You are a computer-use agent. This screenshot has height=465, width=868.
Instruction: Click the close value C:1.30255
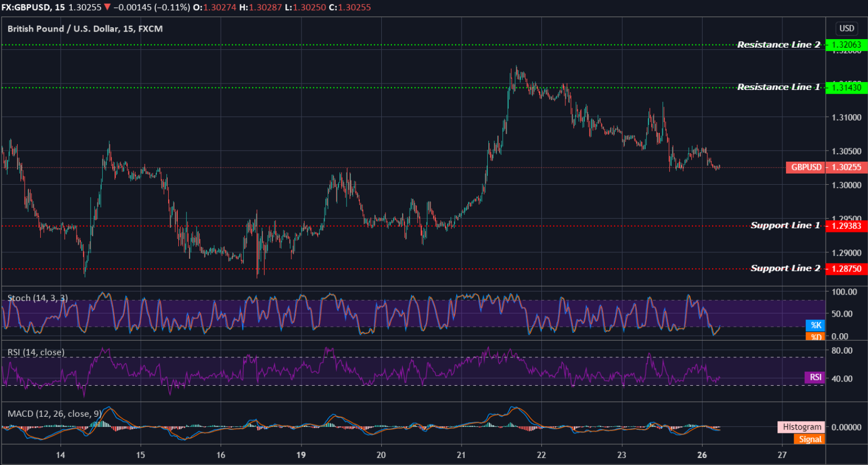(x=350, y=7)
